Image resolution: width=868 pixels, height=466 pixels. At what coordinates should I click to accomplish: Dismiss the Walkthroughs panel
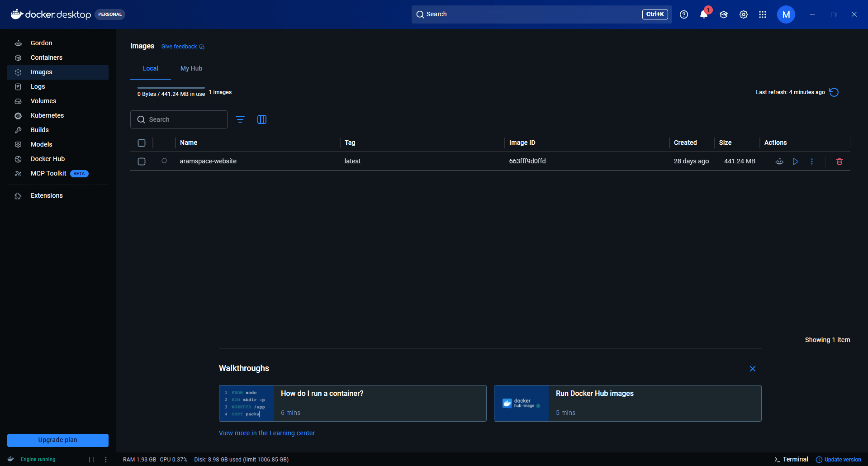pos(753,369)
